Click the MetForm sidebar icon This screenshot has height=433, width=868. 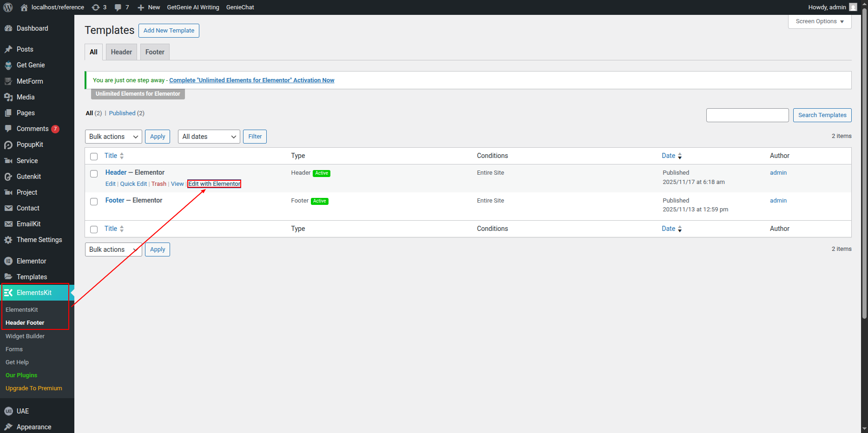click(x=8, y=81)
